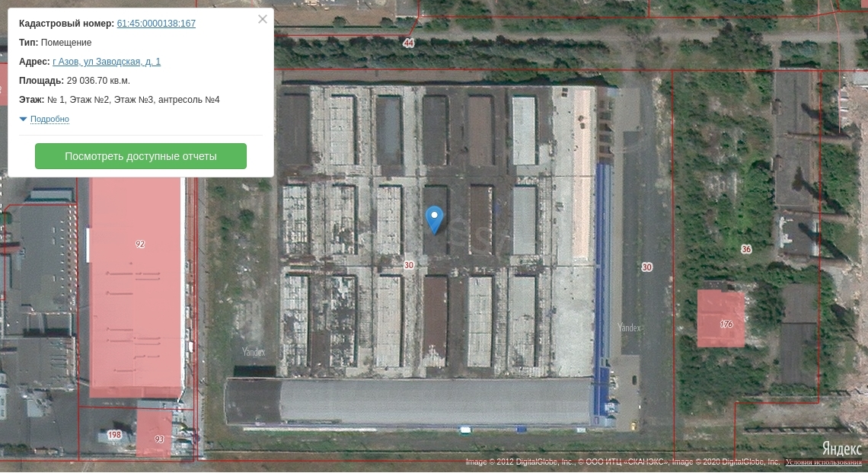Image resolution: width=868 pixels, height=473 pixels.
Task: Open Условия использования link
Action: click(x=824, y=462)
